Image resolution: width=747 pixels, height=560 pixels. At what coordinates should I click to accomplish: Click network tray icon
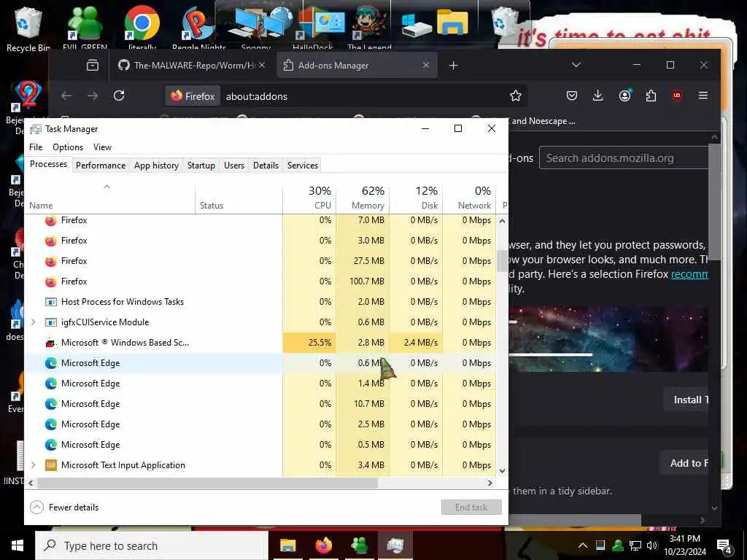[635, 545]
